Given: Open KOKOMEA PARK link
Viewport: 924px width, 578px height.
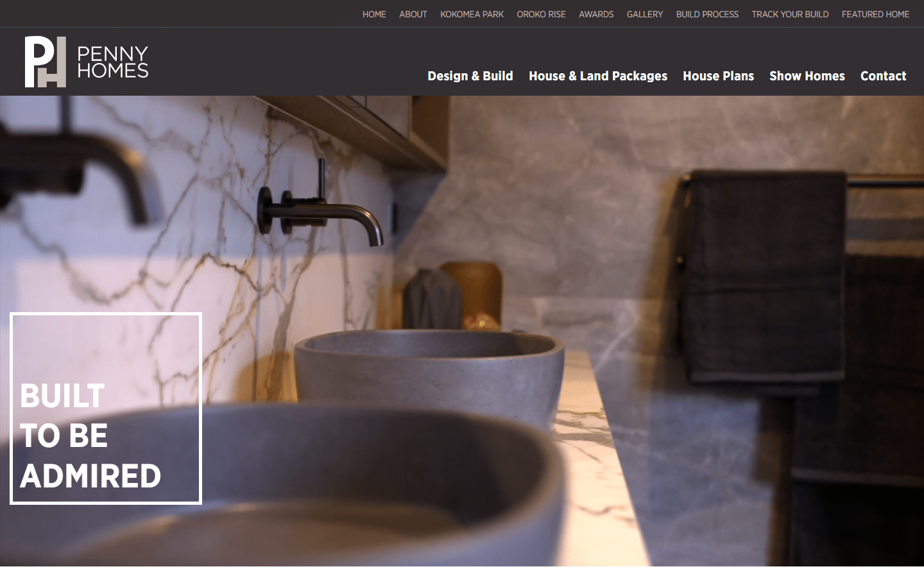Looking at the screenshot, I should coord(472,14).
